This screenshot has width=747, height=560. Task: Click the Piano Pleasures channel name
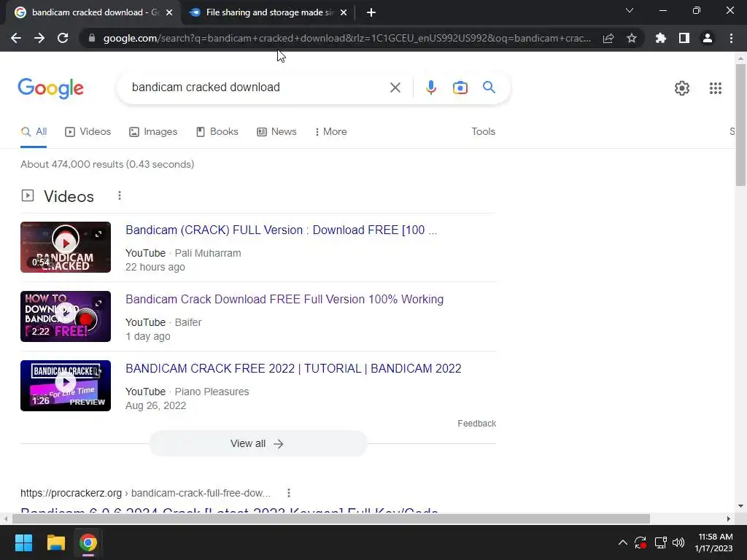[x=212, y=392]
